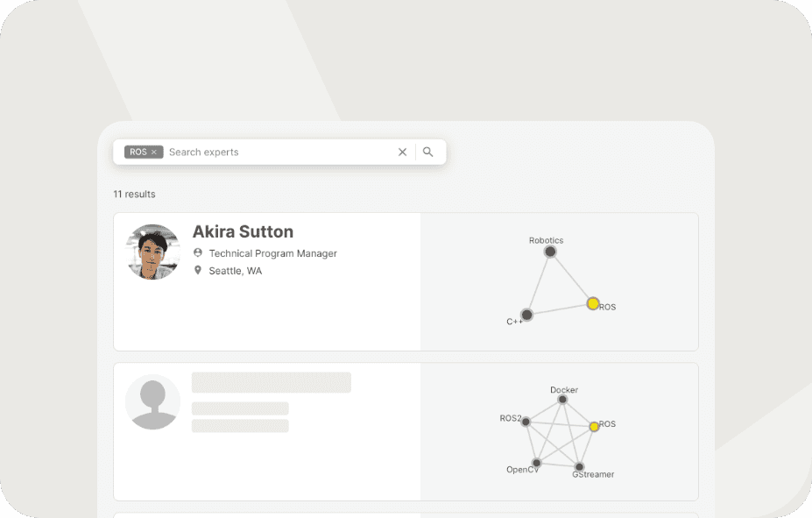The image size is (812, 518).
Task: Select the OpenCV node in the second graph
Action: coord(536,463)
